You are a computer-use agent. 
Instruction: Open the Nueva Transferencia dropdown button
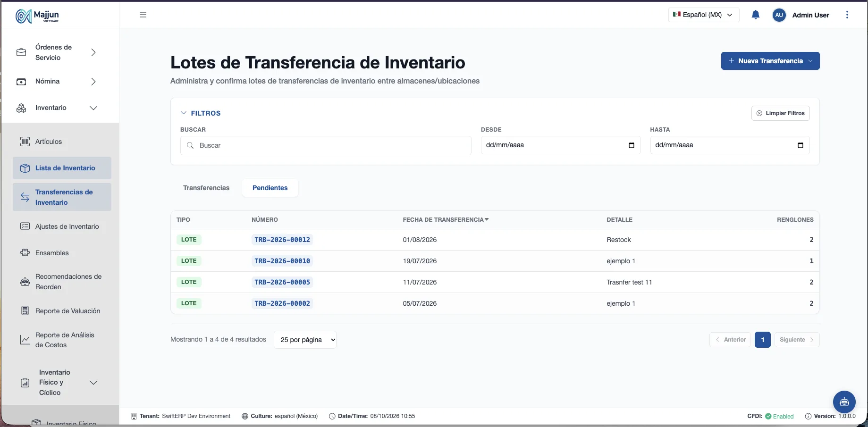click(770, 61)
